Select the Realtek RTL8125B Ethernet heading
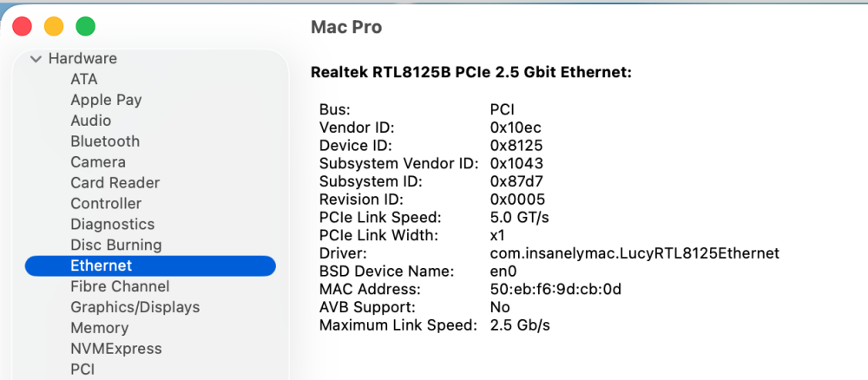 [x=471, y=73]
